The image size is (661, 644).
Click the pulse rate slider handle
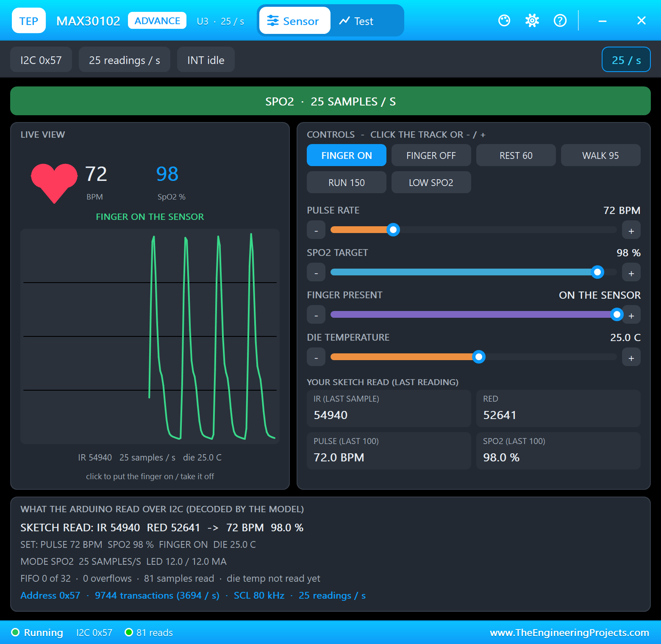pyautogui.click(x=393, y=230)
